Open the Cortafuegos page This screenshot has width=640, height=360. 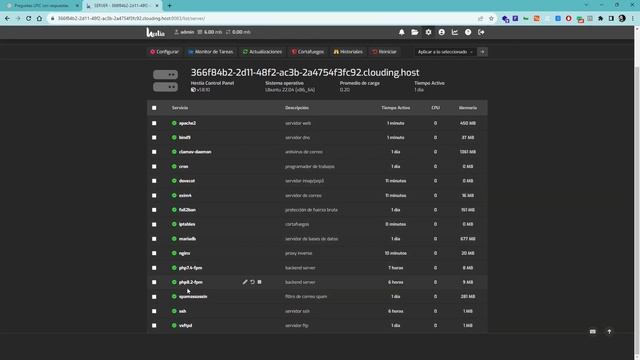[x=308, y=52]
